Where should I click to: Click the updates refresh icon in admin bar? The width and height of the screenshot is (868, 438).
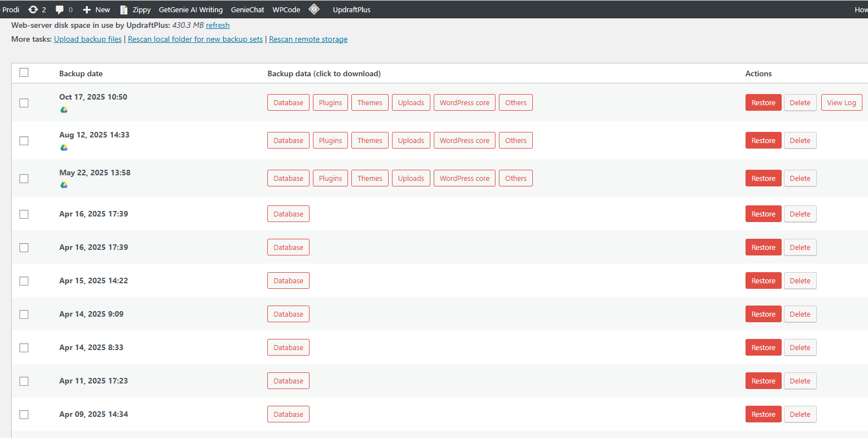[x=33, y=9]
